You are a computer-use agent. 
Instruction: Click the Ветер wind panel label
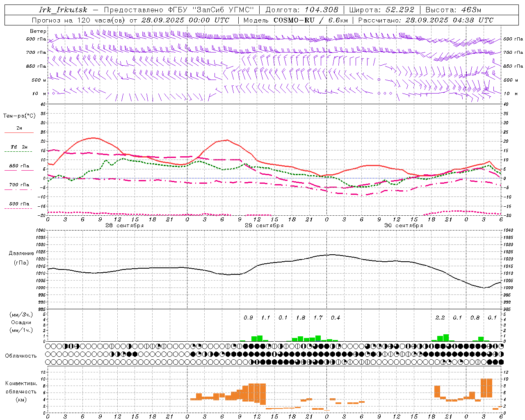pyautogui.click(x=38, y=31)
